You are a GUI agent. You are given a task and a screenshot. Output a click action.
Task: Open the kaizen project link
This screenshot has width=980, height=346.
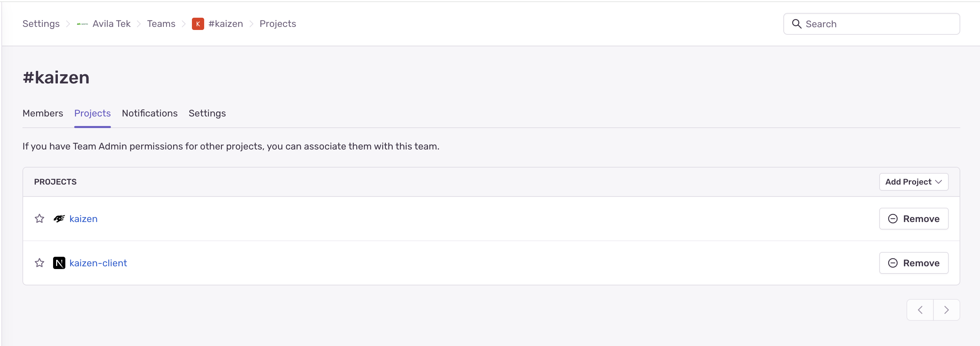click(x=83, y=219)
